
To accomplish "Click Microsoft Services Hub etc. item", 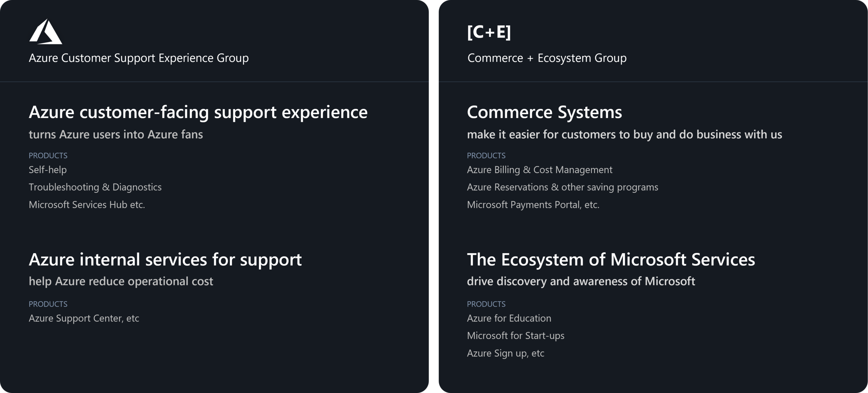I will [87, 205].
